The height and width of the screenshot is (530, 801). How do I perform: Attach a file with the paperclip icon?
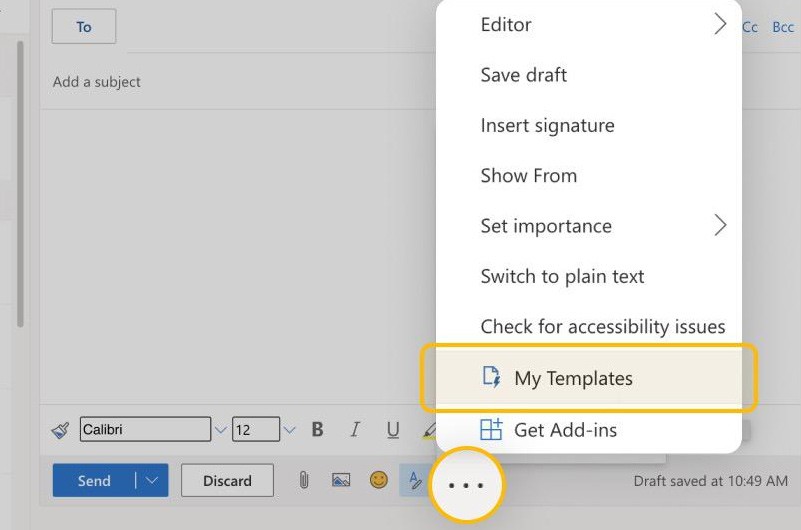point(304,480)
